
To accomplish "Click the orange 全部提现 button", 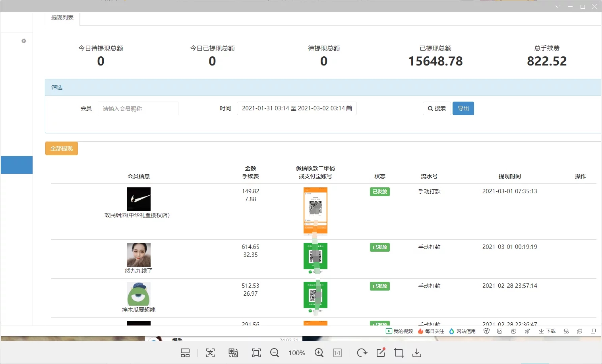I will [x=62, y=148].
